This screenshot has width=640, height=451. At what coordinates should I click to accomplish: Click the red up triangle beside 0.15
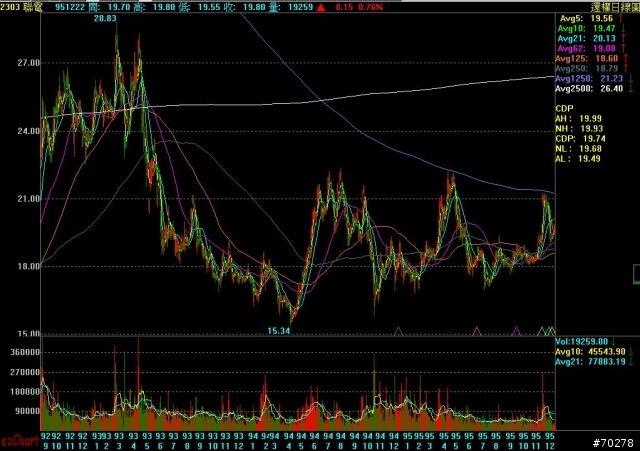click(321, 7)
